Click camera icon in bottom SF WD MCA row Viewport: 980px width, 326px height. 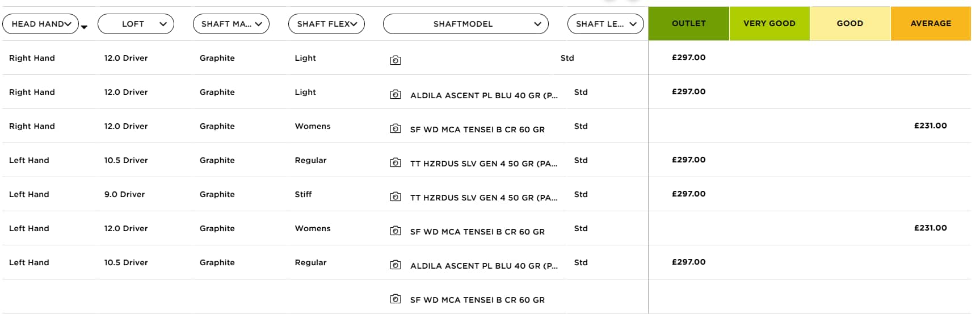pyautogui.click(x=396, y=299)
